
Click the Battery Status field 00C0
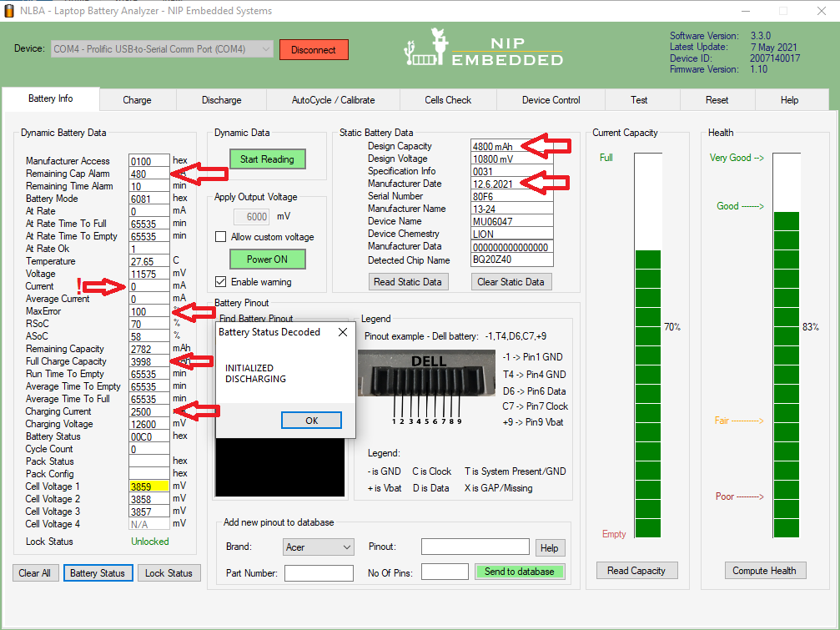pyautogui.click(x=149, y=436)
